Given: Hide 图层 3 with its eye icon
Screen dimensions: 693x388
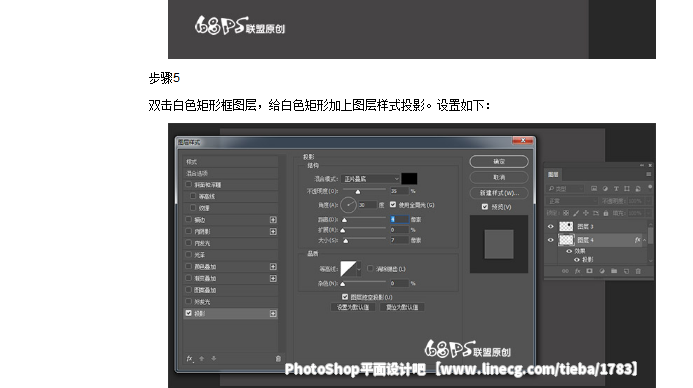Looking at the screenshot, I should coord(551,226).
